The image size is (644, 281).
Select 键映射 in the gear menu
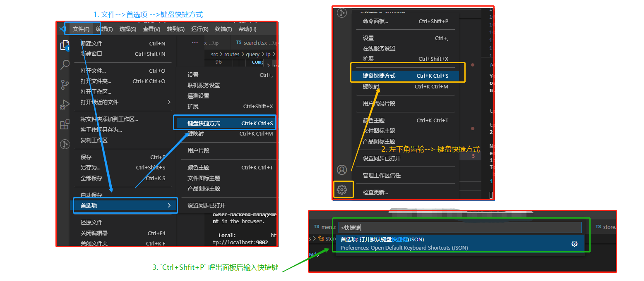pos(406,86)
